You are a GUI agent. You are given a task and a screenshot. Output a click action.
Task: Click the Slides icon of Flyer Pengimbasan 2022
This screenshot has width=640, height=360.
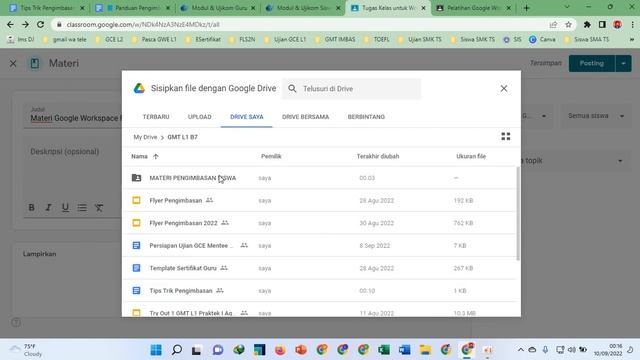click(x=136, y=223)
